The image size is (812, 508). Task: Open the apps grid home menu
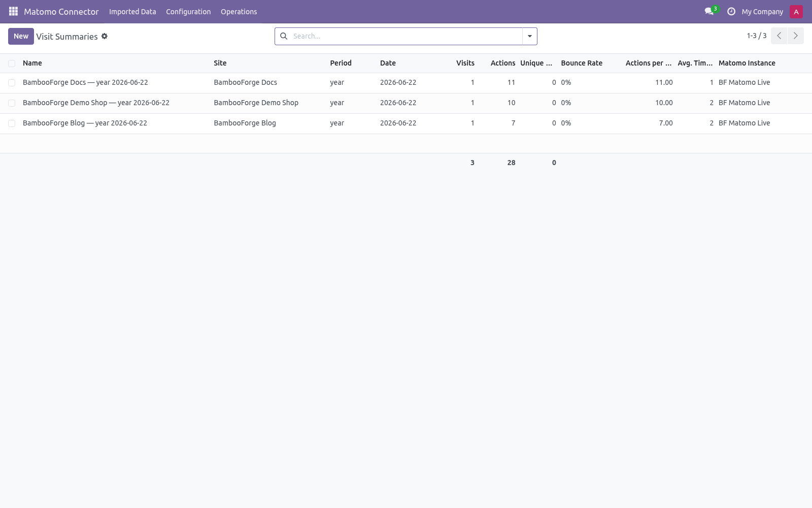pyautogui.click(x=13, y=11)
